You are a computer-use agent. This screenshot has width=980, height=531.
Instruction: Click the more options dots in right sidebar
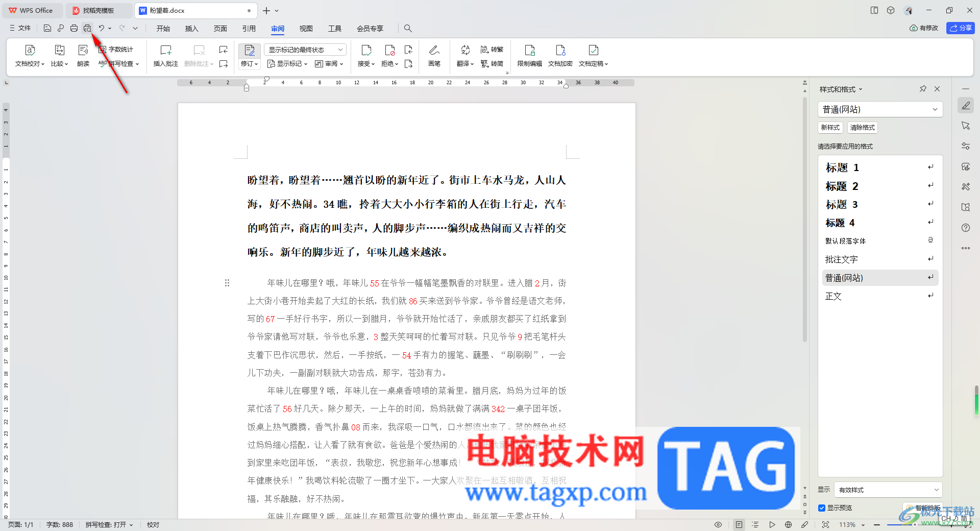point(966,248)
